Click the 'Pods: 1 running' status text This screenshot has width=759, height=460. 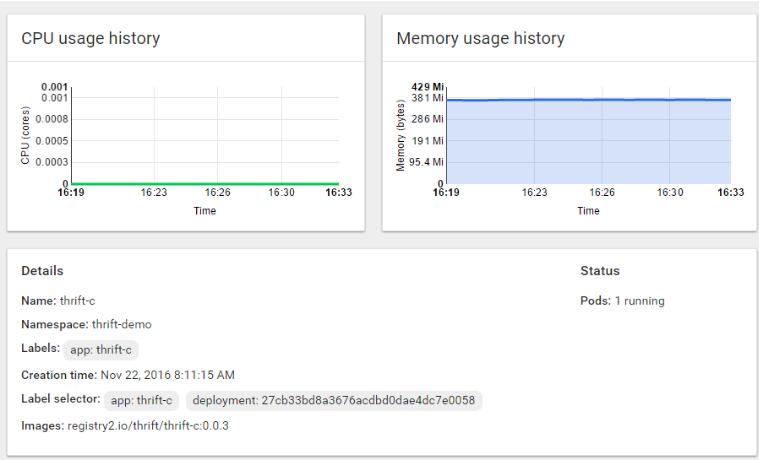point(621,300)
